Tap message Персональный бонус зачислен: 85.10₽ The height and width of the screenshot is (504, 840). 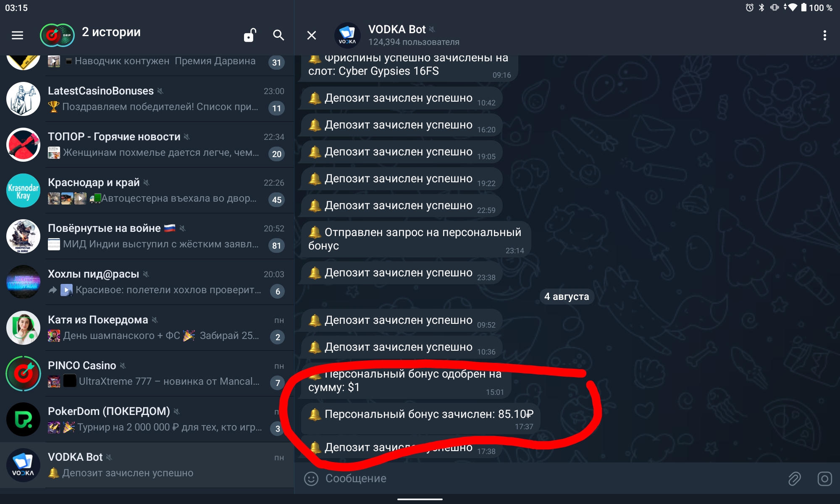click(421, 419)
